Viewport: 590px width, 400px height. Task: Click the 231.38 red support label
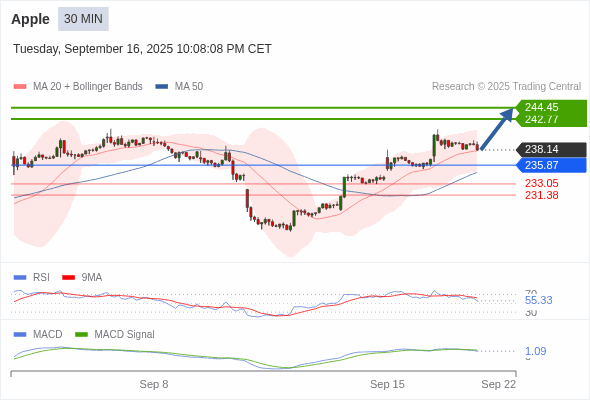pos(541,195)
